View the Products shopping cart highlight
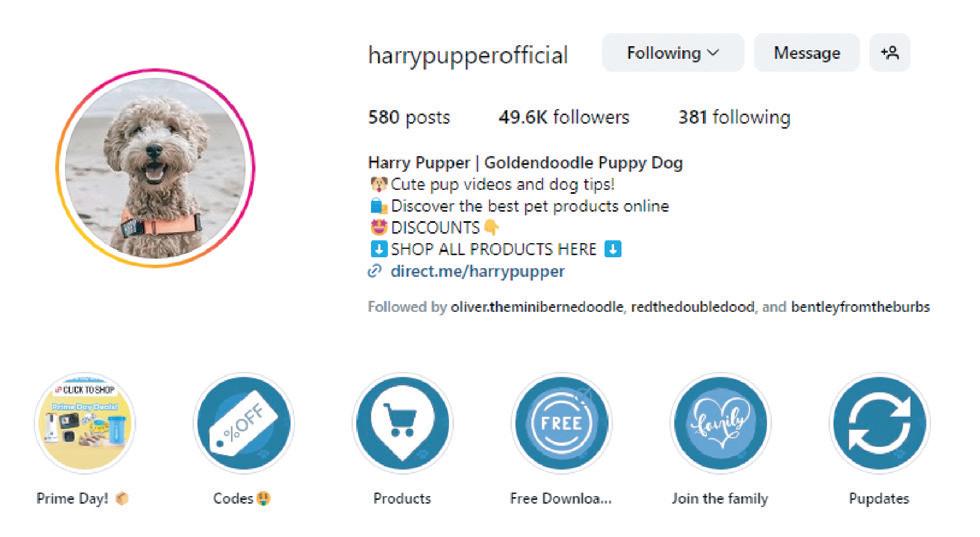Image resolution: width=980 pixels, height=537 pixels. pyautogui.click(x=402, y=423)
